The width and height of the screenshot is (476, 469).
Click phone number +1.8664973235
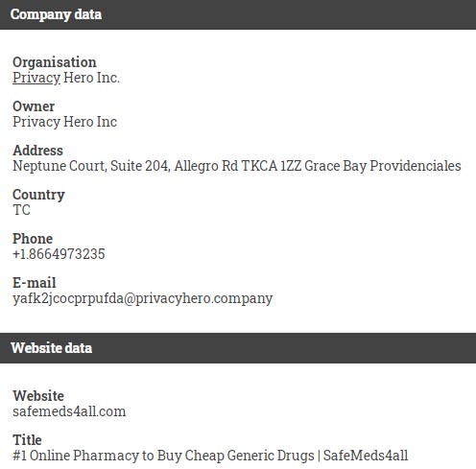point(59,254)
